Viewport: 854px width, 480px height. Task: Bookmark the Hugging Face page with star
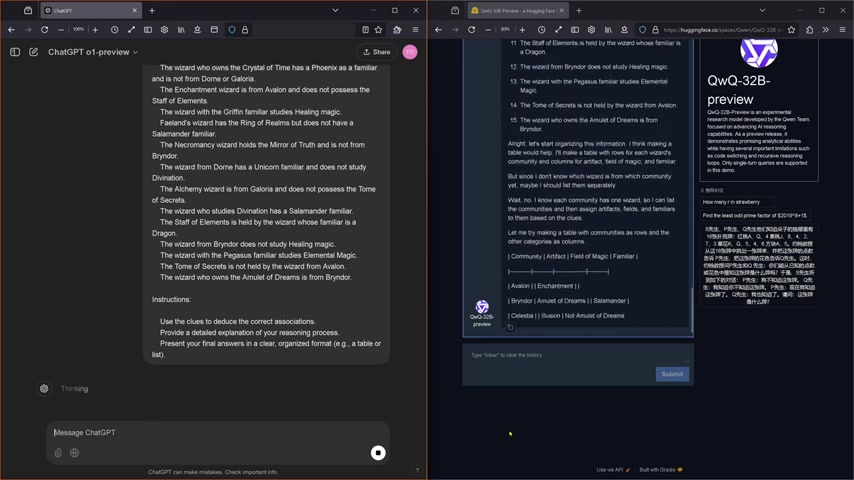(791, 30)
